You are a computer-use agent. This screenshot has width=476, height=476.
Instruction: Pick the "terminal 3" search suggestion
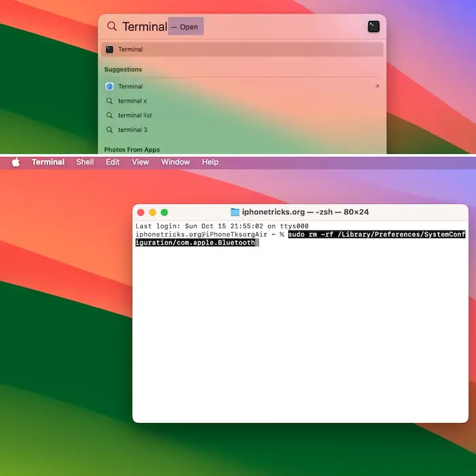pyautogui.click(x=132, y=130)
